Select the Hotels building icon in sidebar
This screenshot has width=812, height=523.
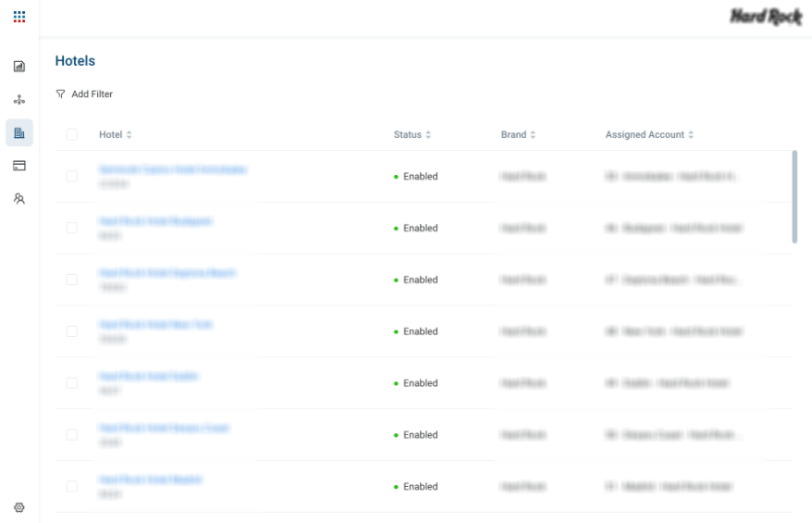point(19,133)
